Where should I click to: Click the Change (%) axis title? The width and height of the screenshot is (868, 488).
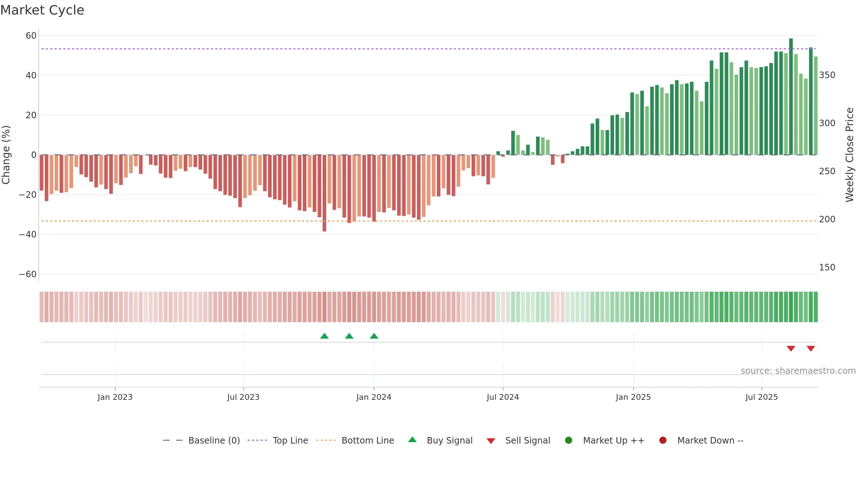(x=6, y=155)
